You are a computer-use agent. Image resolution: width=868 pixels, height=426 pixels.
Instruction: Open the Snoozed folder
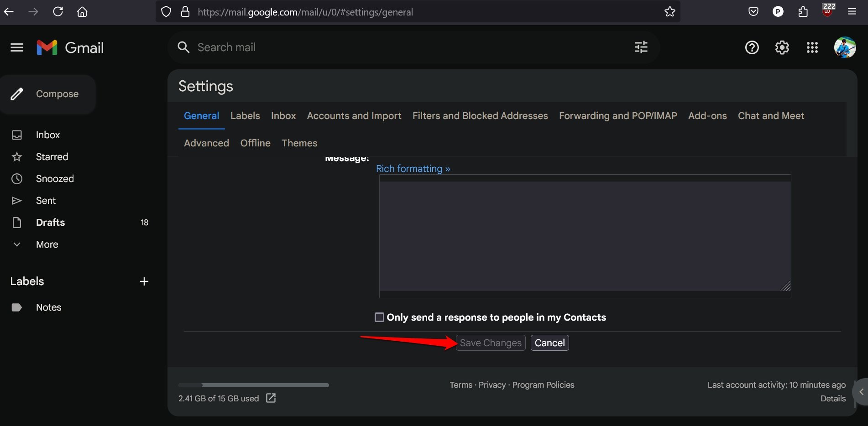[x=55, y=179]
